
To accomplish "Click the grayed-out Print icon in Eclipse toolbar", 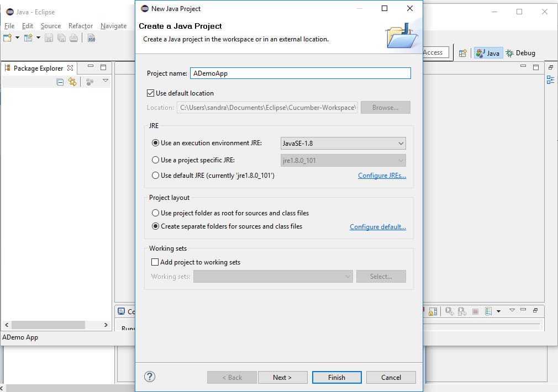I will tap(73, 38).
